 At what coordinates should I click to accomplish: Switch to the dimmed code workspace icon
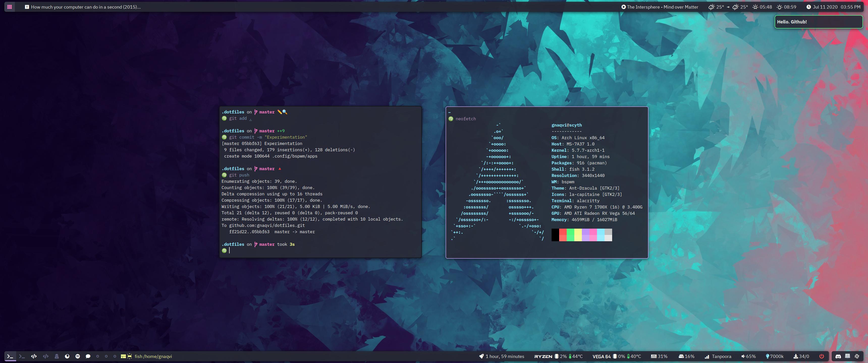[45, 356]
